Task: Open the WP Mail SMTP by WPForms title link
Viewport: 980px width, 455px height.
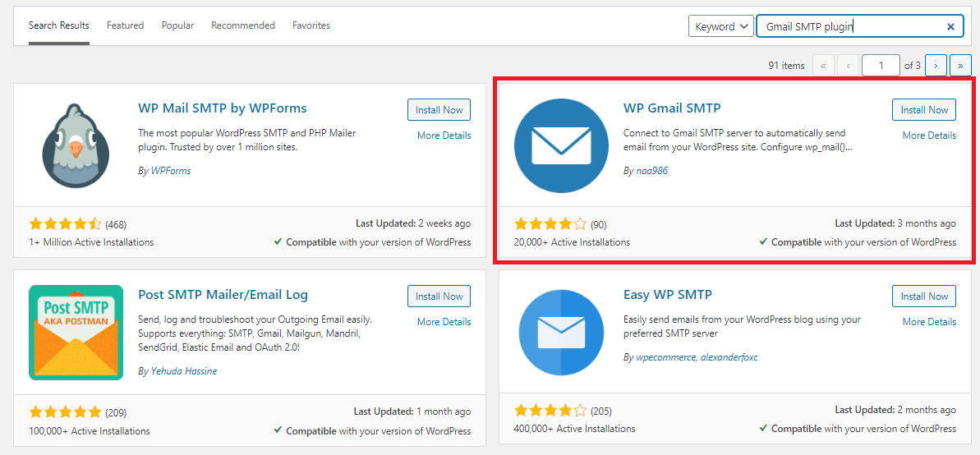Action: (x=223, y=108)
